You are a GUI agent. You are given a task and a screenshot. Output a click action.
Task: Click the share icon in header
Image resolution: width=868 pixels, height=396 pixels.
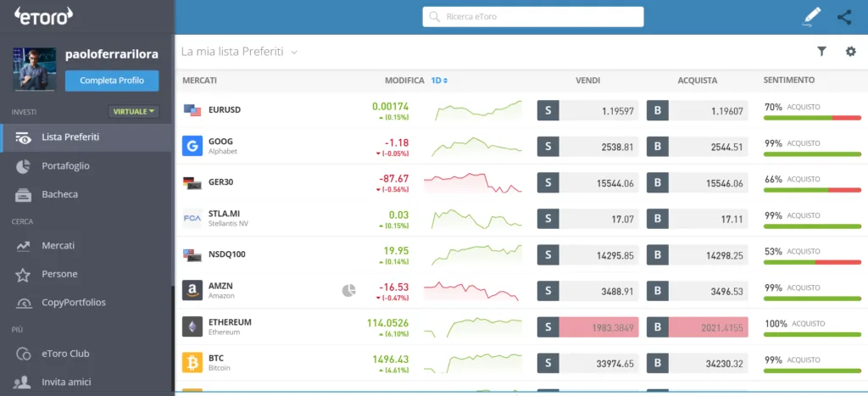tap(844, 17)
